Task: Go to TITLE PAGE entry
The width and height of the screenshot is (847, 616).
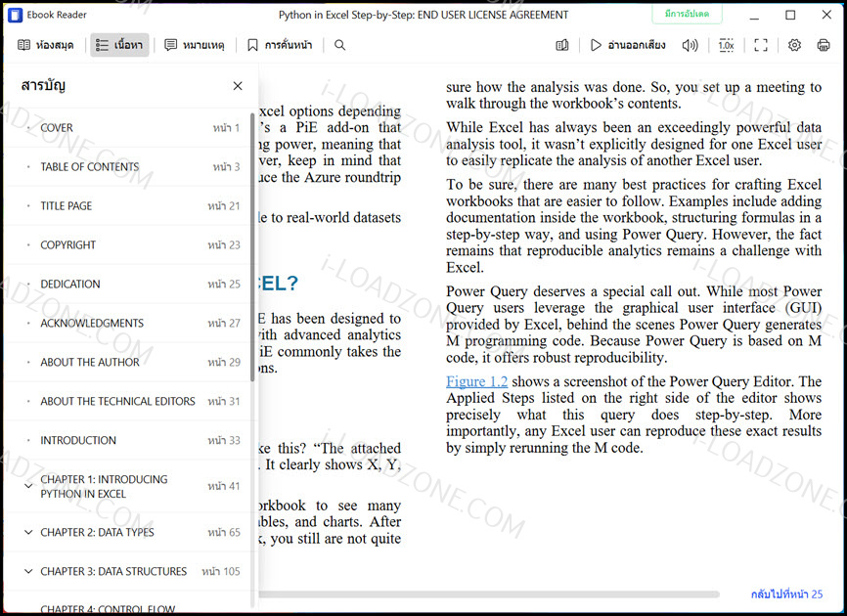Action: (x=129, y=205)
